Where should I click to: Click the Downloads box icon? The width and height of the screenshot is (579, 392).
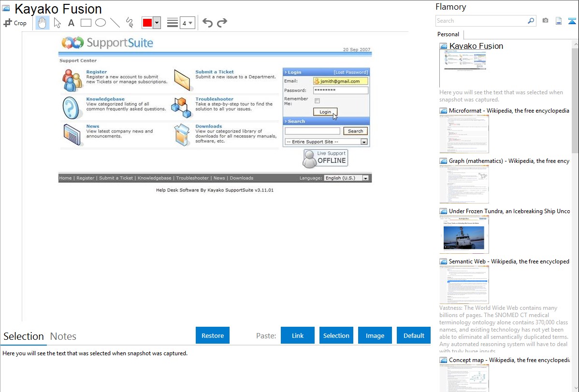182,134
